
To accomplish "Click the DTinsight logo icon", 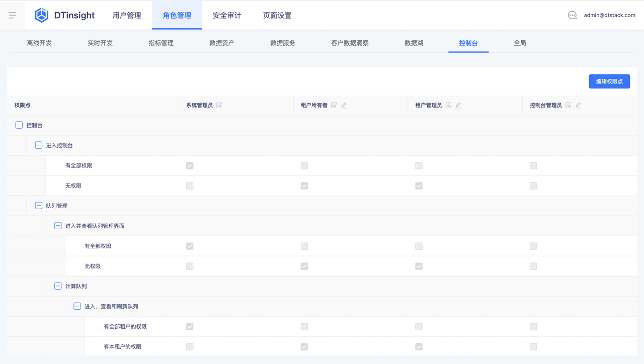I will (41, 15).
